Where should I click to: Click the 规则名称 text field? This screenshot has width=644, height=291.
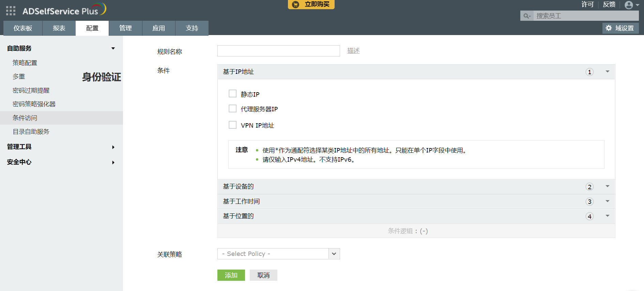coord(278,51)
